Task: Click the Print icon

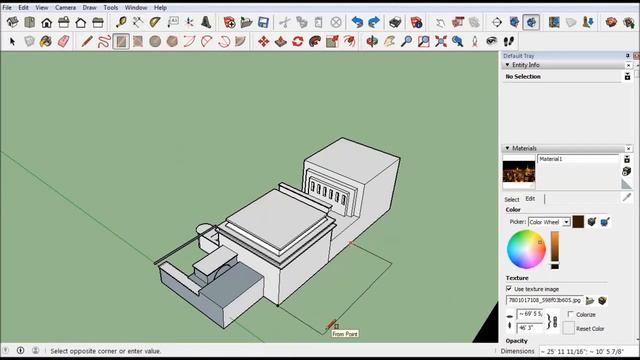Action: (395, 22)
